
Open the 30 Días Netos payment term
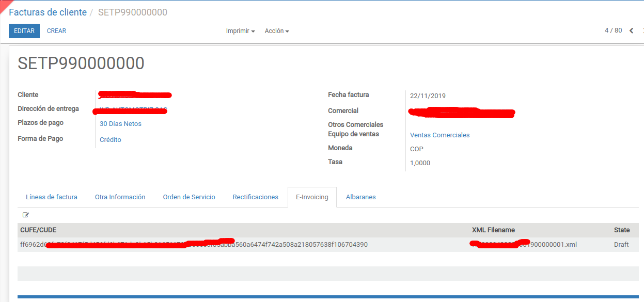click(x=120, y=124)
